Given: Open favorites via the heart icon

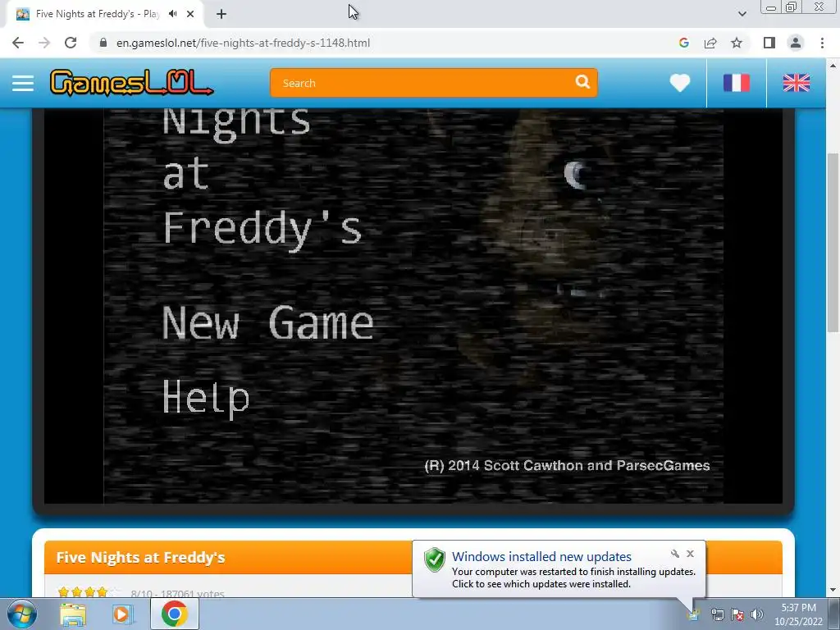Looking at the screenshot, I should 680,83.
